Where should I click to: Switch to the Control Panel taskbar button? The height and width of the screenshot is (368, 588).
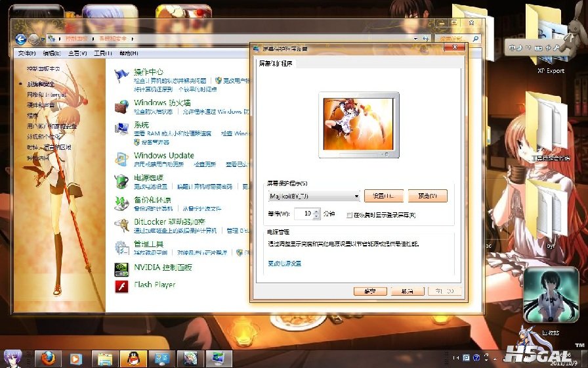[162, 359]
